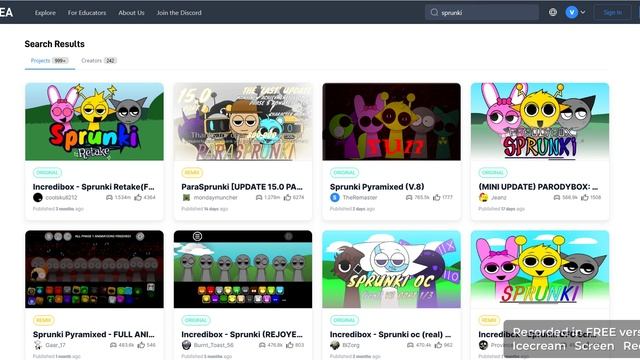Open Sprunki Pyramixed V.8 thumbnail

coord(391,122)
